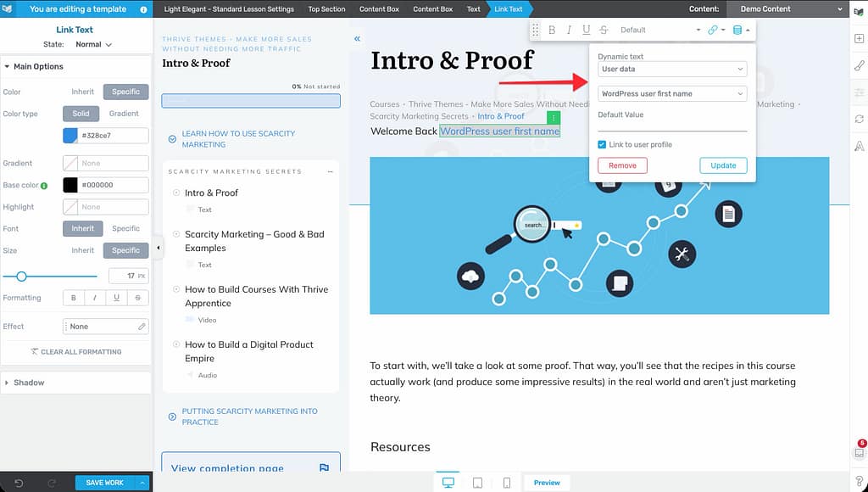Open the add element plus icon
The image size is (868, 492).
click(x=859, y=39)
